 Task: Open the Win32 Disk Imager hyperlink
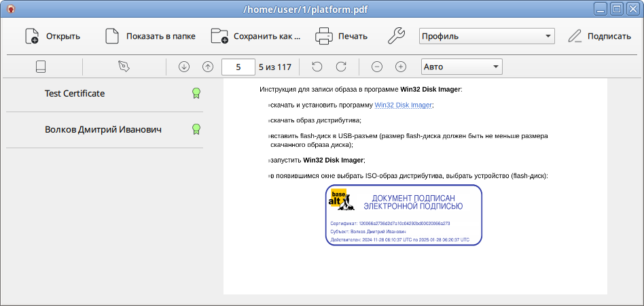(404, 105)
